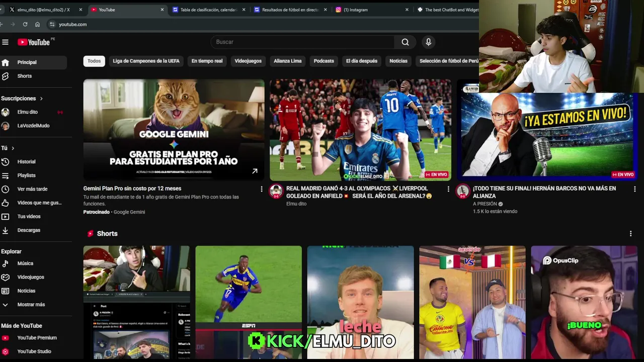Open Real Madrid Liverpool live thumbnail
Image resolution: width=644 pixels, height=362 pixels.
tap(360, 130)
